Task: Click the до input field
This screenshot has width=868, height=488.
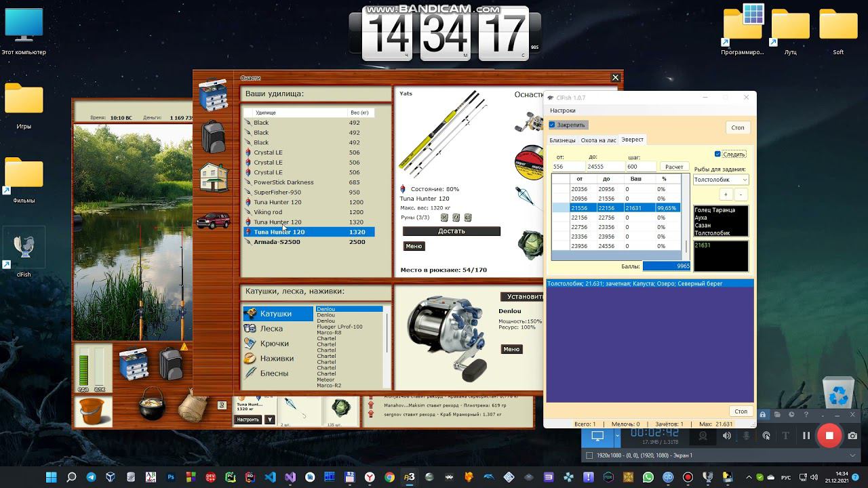Action: (x=606, y=167)
